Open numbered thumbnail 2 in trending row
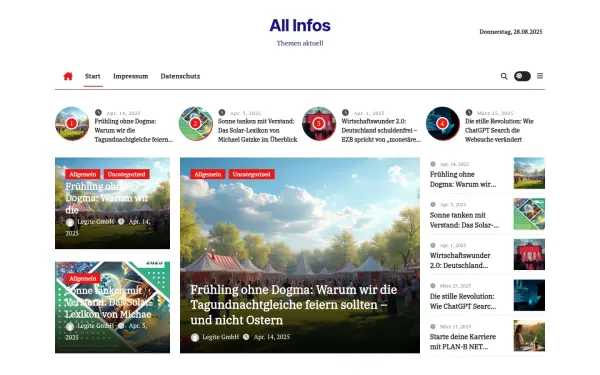This screenshot has width=600, height=375. [196, 124]
